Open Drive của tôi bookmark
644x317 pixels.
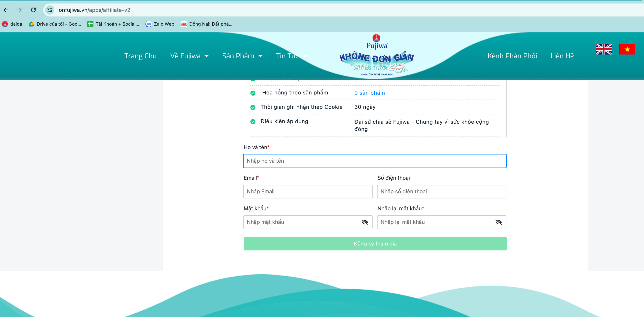(55, 24)
